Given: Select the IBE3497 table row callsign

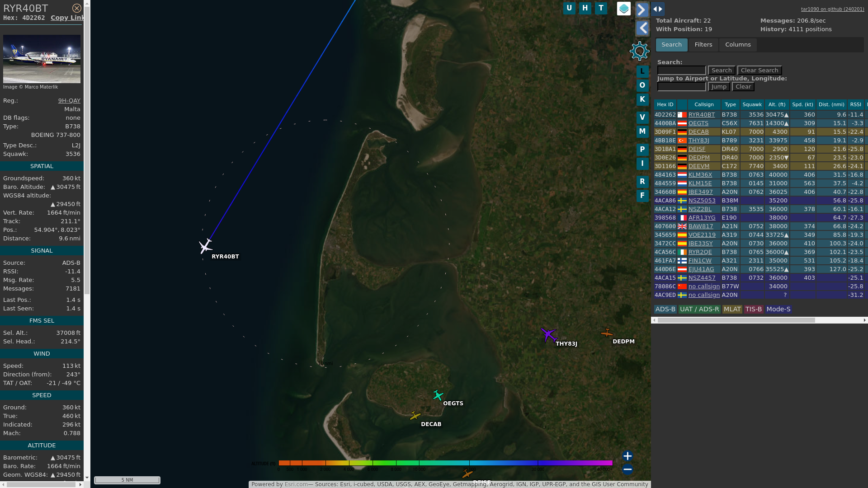Looking at the screenshot, I should 701,192.
